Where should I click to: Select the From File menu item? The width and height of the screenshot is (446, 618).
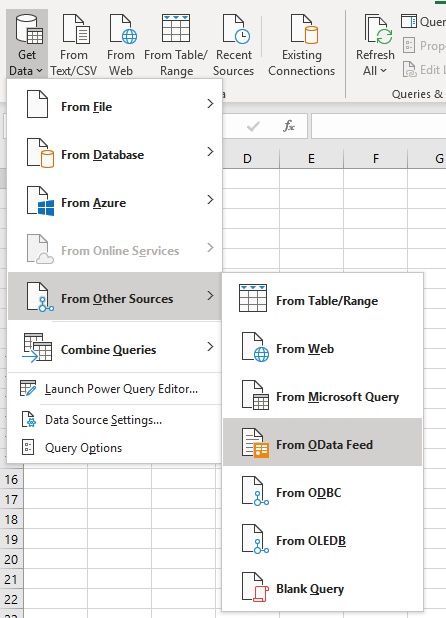[115, 104]
